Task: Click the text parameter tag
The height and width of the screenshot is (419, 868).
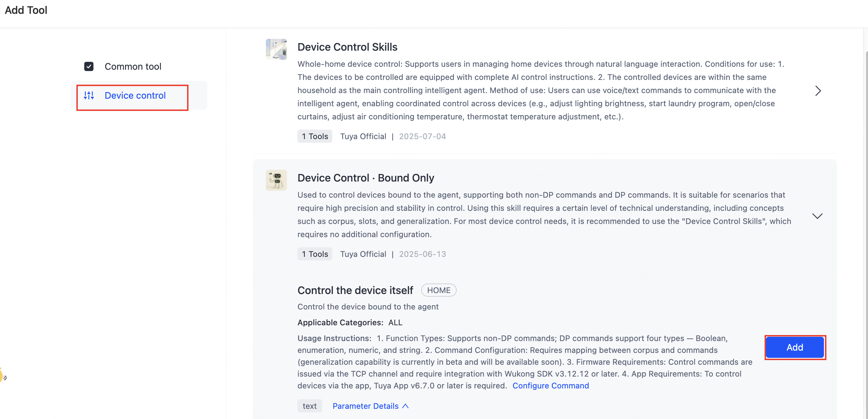Action: (x=309, y=406)
